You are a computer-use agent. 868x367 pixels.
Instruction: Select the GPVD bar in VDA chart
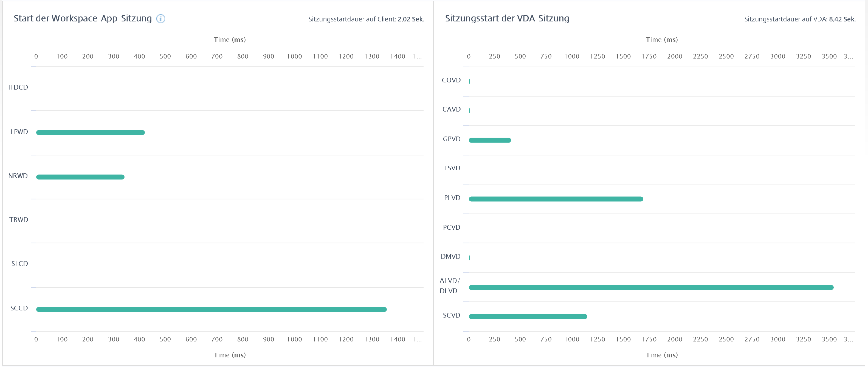click(490, 140)
